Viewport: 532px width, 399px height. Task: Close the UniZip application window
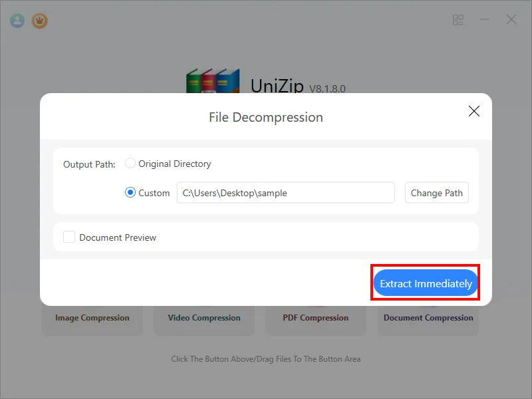511,20
